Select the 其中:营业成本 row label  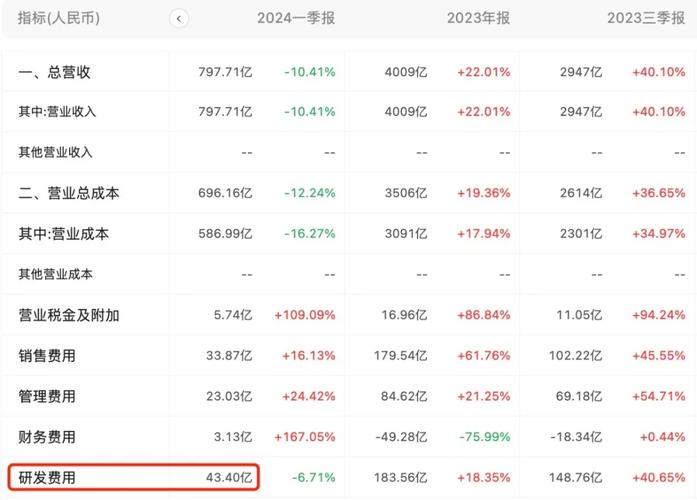(x=64, y=234)
